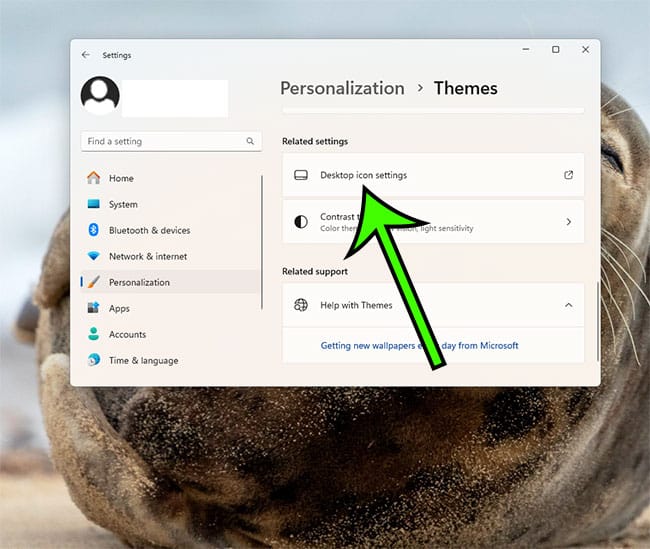Open Network & internet settings
The width and height of the screenshot is (650, 549).
point(170,256)
